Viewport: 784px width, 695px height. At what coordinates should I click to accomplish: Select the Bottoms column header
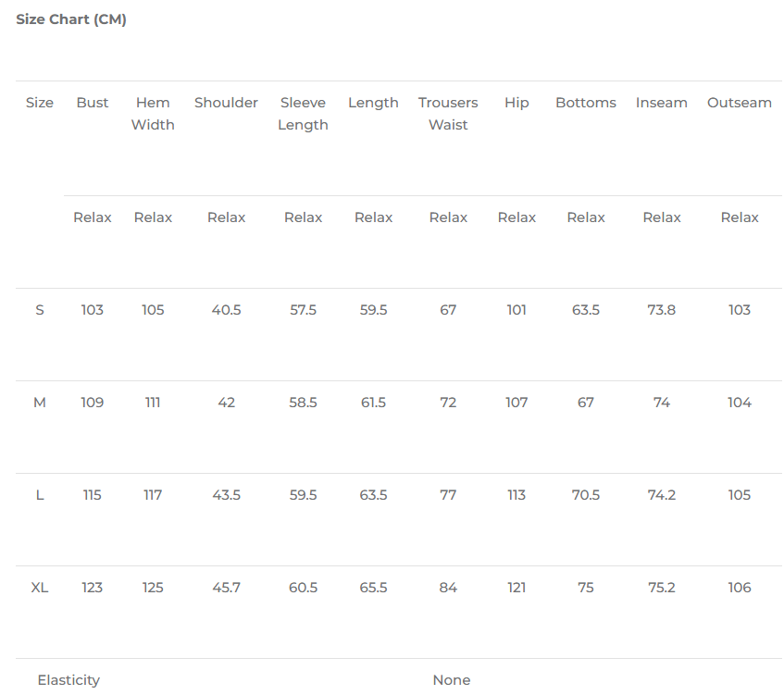[x=586, y=103]
